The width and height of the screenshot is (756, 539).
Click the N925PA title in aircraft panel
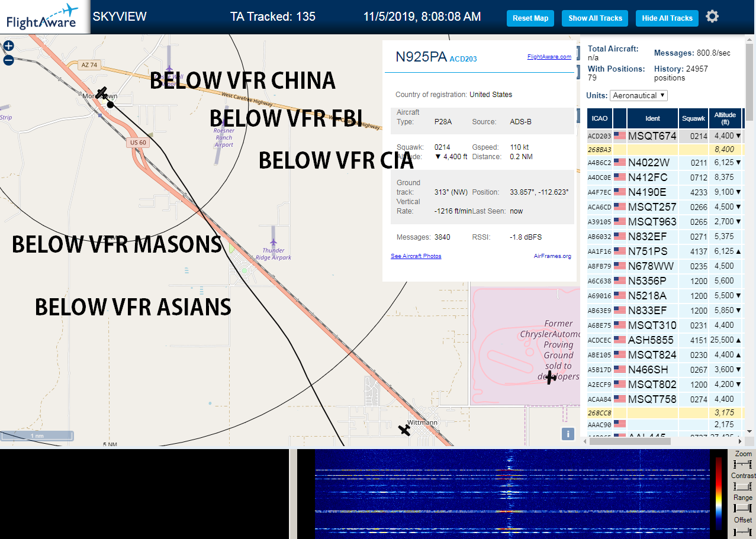click(422, 57)
